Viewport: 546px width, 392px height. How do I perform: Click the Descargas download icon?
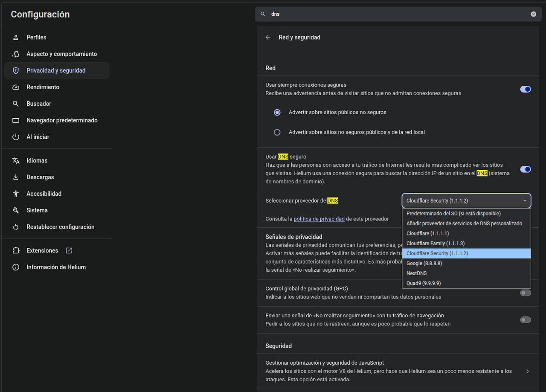pos(16,177)
